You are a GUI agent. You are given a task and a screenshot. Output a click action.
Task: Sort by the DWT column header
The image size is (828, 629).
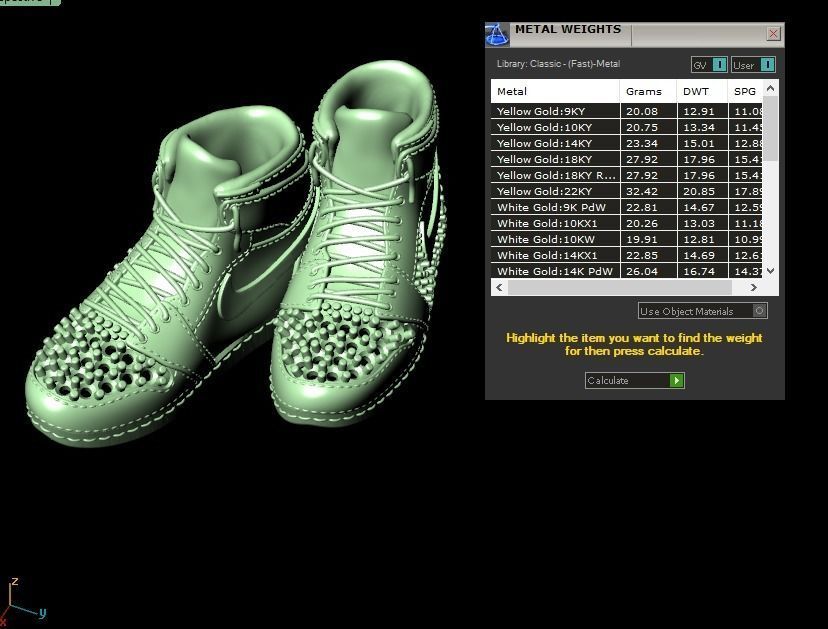point(702,91)
